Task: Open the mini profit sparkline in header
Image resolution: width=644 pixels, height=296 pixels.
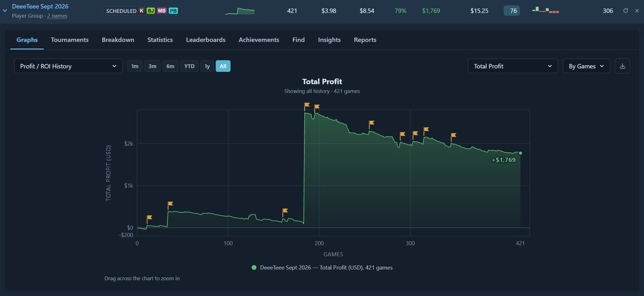Action: click(239, 11)
